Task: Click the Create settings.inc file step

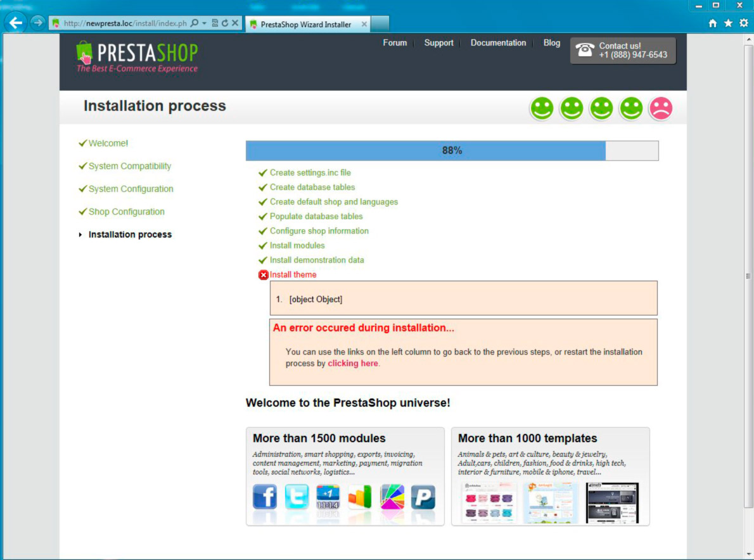Action: click(x=310, y=172)
